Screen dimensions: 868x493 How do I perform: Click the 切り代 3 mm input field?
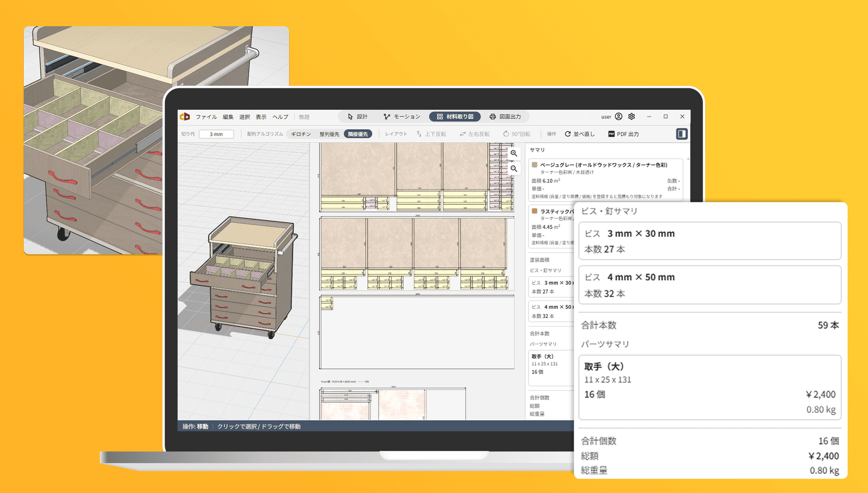pos(216,134)
